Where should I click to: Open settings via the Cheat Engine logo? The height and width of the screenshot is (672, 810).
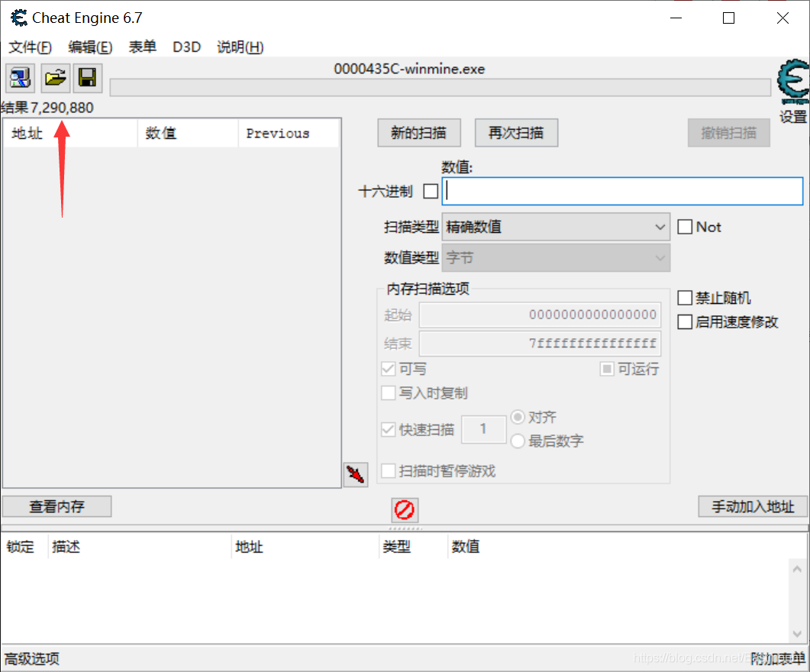pos(793,82)
